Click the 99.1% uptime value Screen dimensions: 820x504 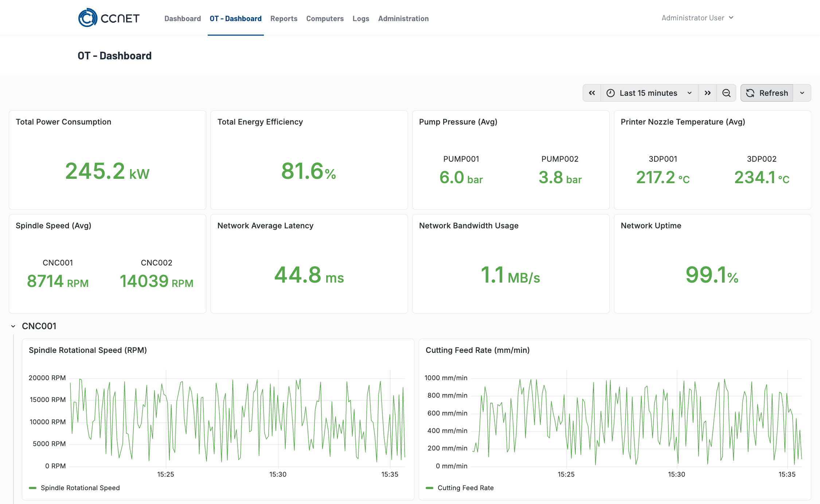(x=712, y=275)
